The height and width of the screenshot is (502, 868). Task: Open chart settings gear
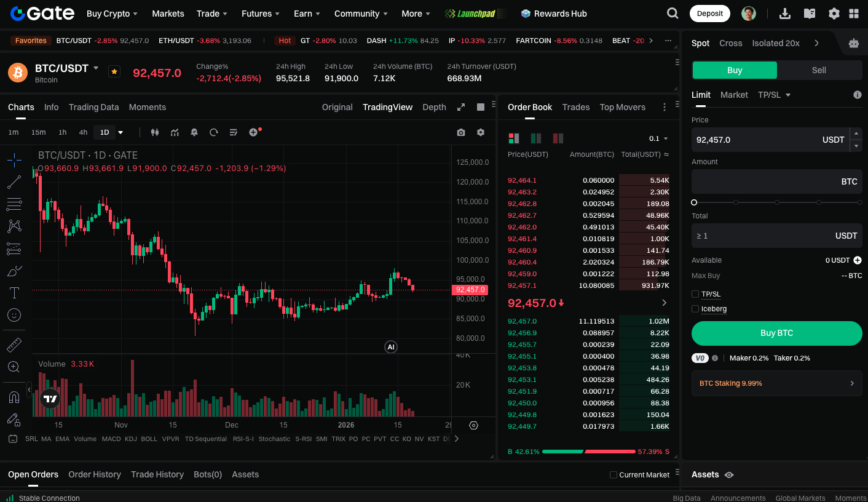[x=481, y=132]
